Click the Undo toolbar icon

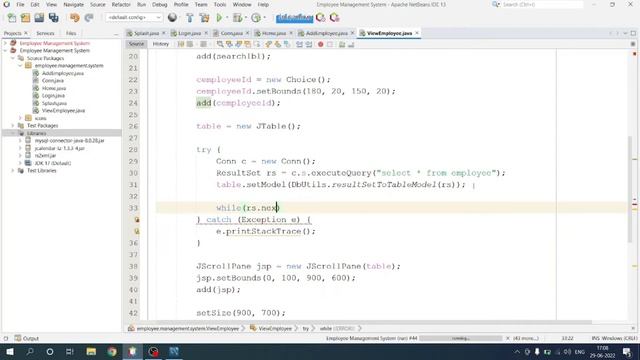tap(74, 18)
